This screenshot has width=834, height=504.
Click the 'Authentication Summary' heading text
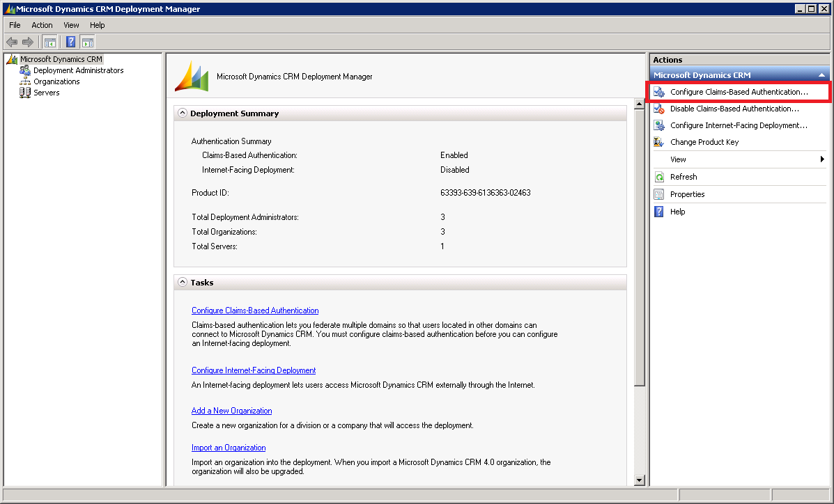[x=231, y=141]
